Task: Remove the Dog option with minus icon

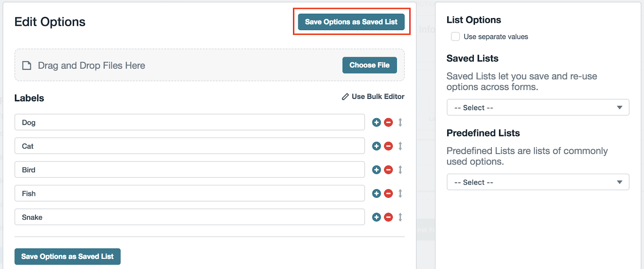Action: [388, 122]
